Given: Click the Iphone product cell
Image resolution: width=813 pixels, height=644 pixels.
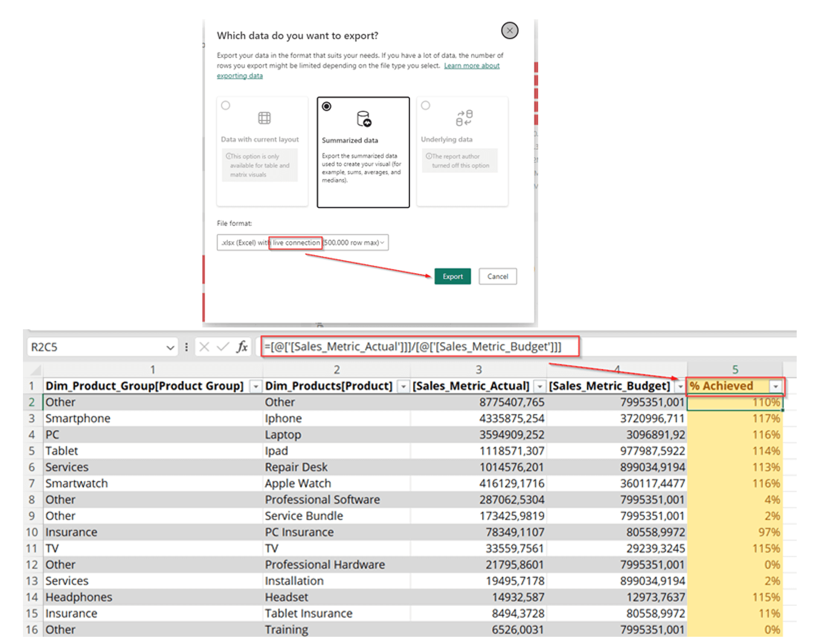Looking at the screenshot, I should [337, 419].
